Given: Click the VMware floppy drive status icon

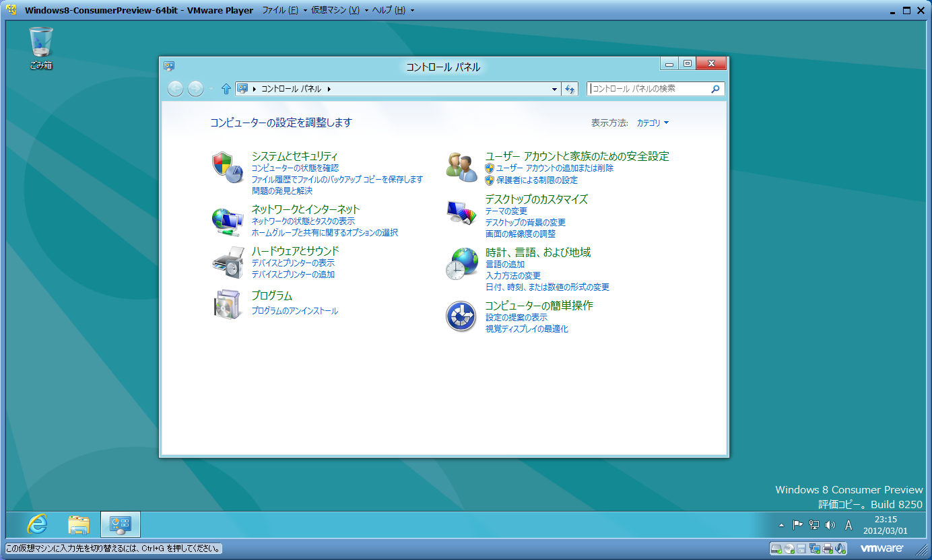Looking at the screenshot, I should [x=801, y=548].
